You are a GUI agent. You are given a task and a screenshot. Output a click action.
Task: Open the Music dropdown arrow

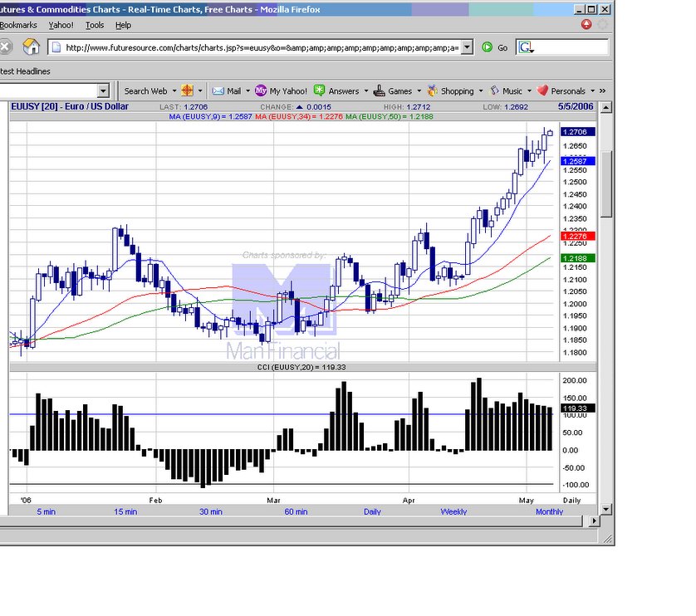(529, 91)
